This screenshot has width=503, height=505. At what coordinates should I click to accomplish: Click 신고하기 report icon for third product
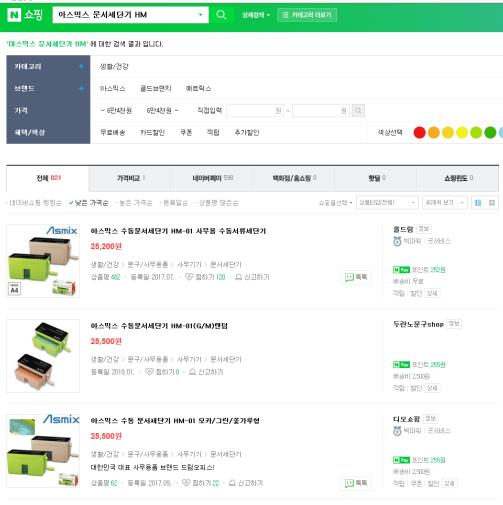click(246, 483)
